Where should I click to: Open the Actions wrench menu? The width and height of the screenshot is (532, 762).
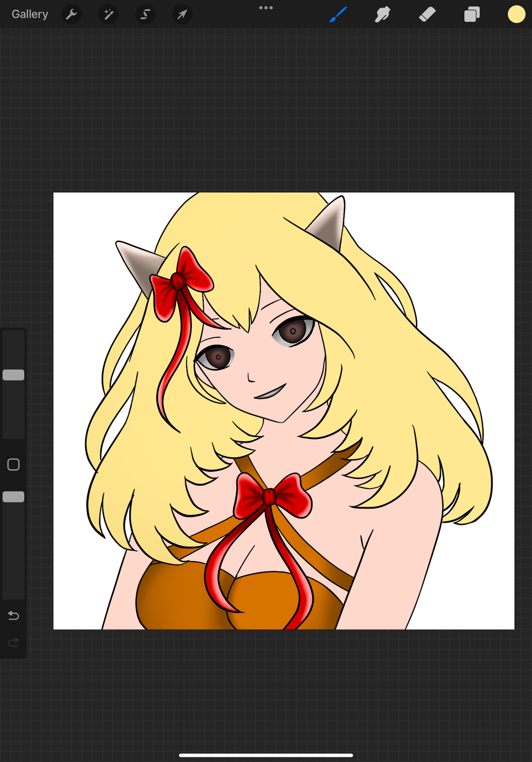71,15
